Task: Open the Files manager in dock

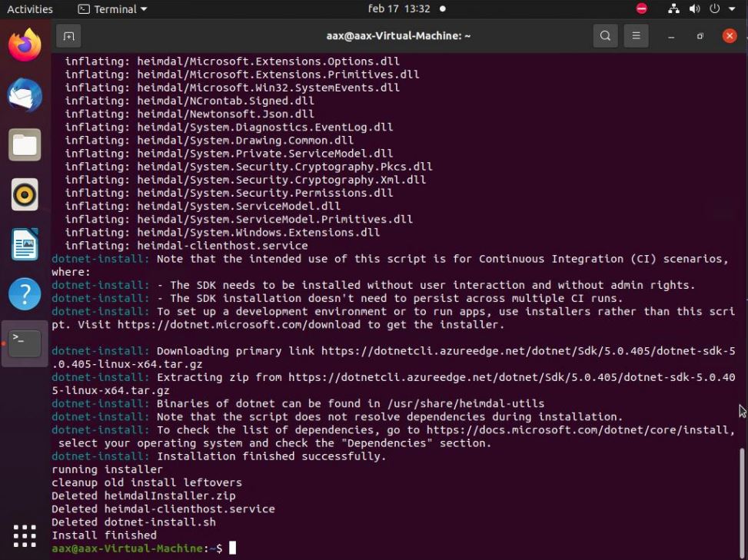Action: 25,145
